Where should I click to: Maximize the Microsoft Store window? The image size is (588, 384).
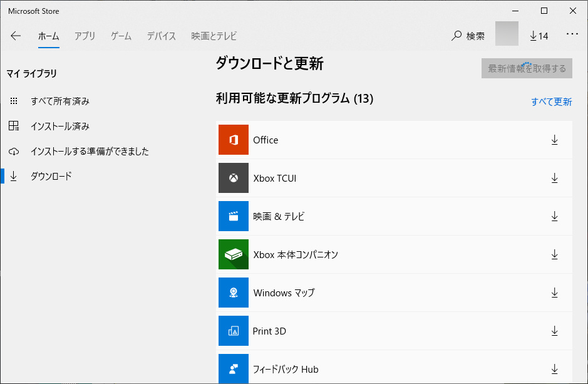point(544,11)
